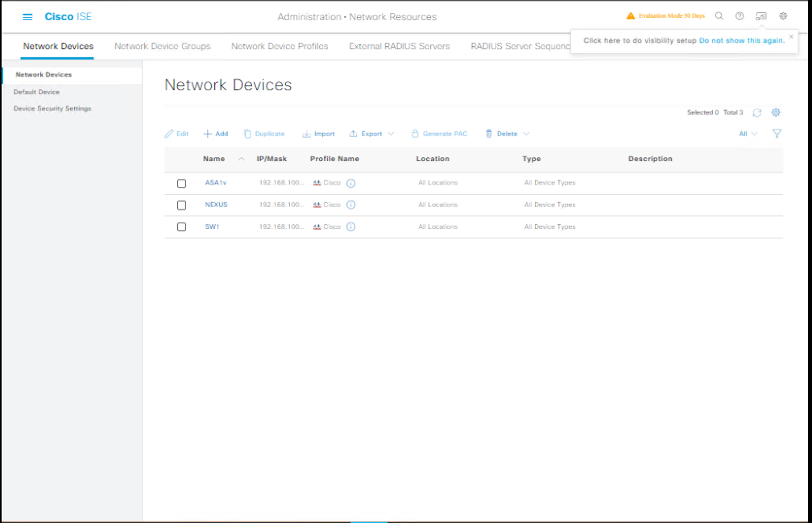Click Cisco profile icon in ASA1v row

pos(317,183)
